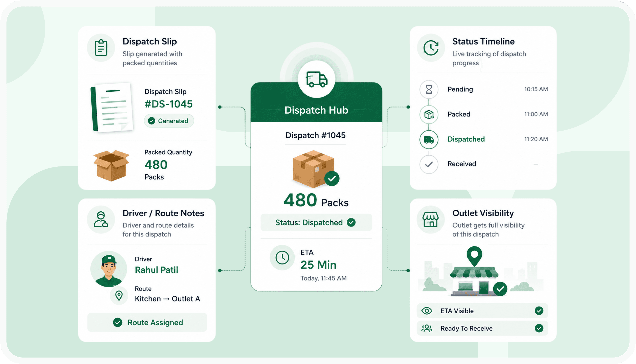Click the ETA Visible row
The image size is (636, 364).
(482, 311)
